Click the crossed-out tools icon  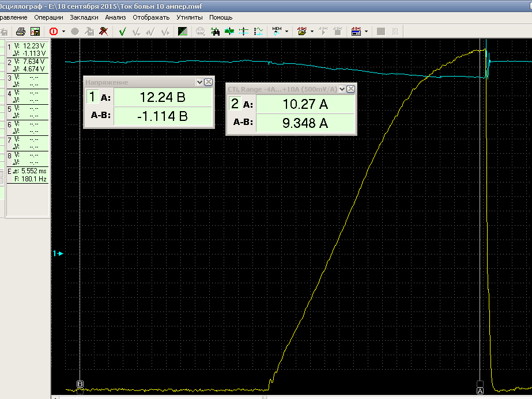pos(103,31)
